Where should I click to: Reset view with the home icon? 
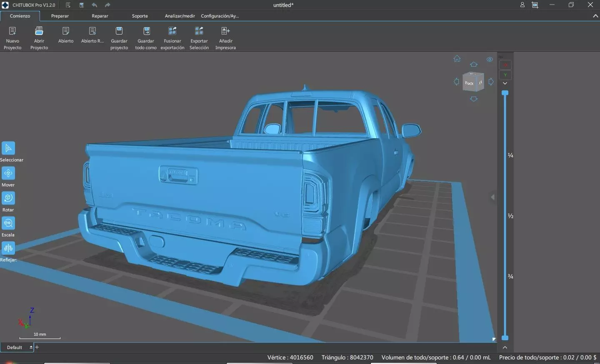click(457, 59)
